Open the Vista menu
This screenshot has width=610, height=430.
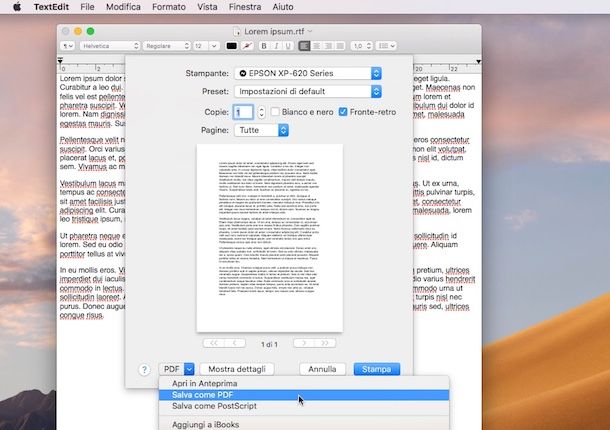point(207,7)
